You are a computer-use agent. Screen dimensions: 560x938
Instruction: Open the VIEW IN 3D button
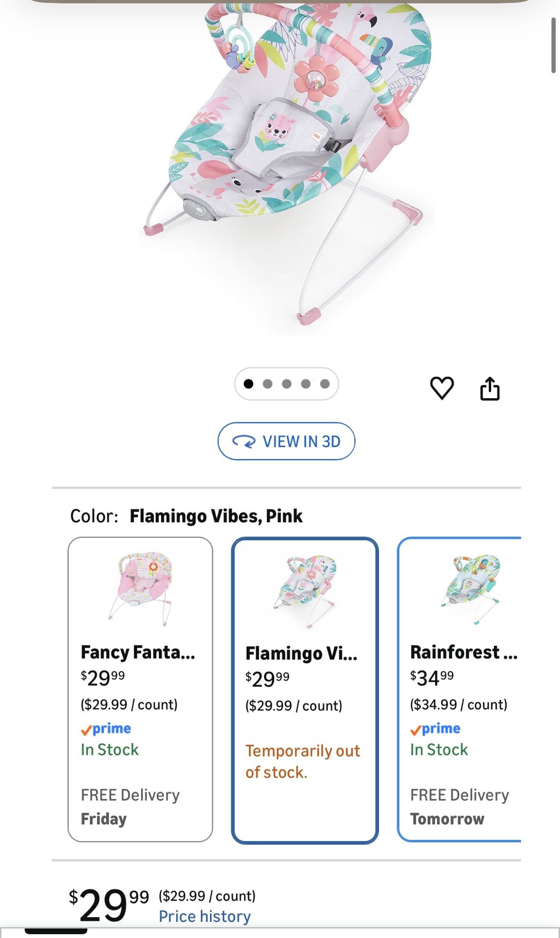point(286,441)
